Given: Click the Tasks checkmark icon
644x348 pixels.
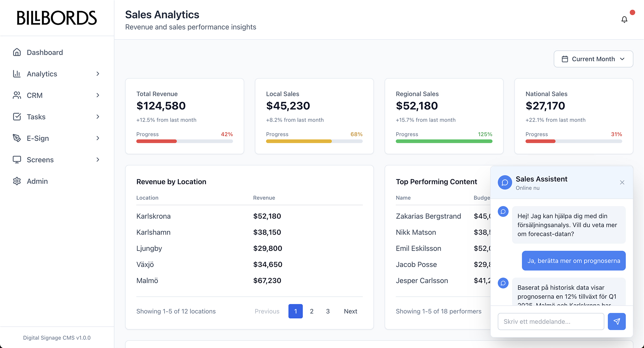Looking at the screenshot, I should click(17, 117).
